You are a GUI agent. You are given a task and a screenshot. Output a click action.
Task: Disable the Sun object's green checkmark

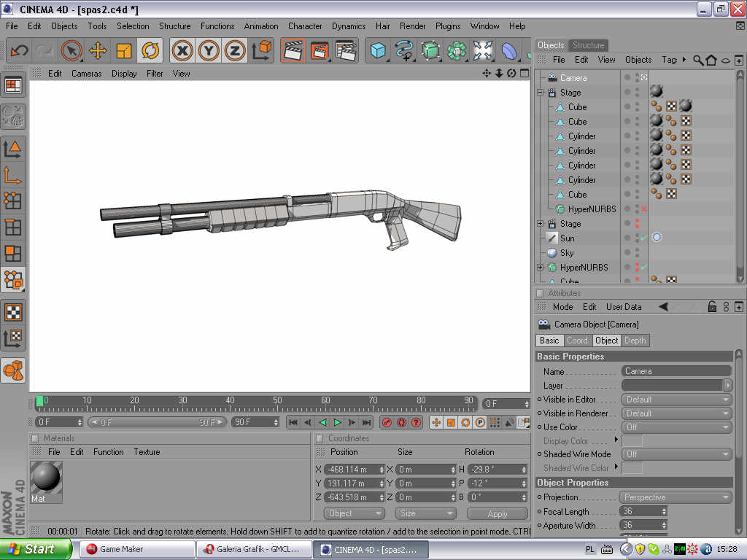pos(643,238)
